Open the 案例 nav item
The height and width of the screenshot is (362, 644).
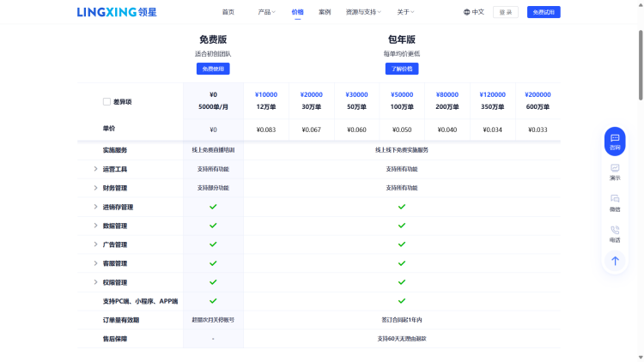coord(325,12)
